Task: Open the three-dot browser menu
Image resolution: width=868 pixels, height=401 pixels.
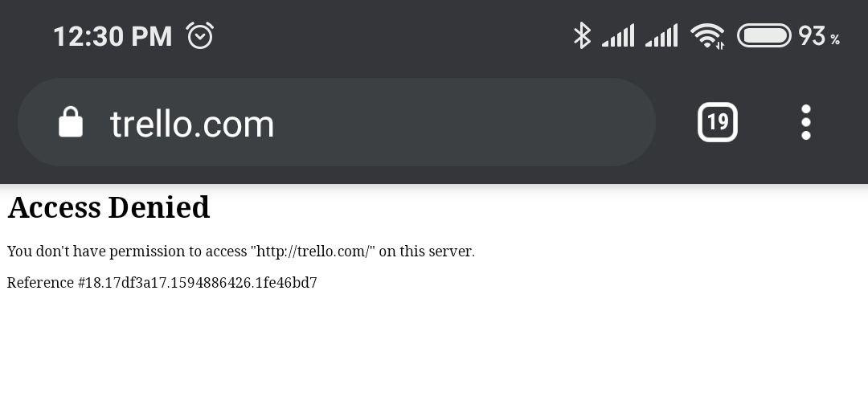Action: pyautogui.click(x=806, y=122)
